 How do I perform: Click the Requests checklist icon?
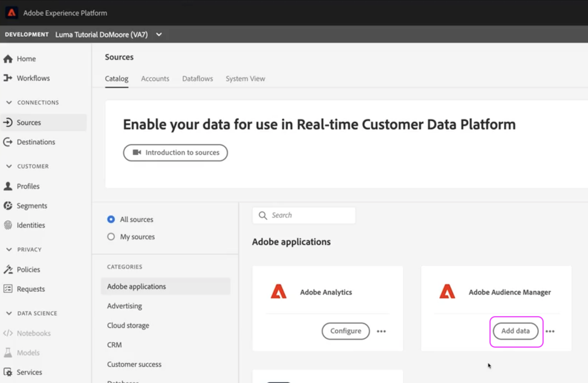click(8, 289)
